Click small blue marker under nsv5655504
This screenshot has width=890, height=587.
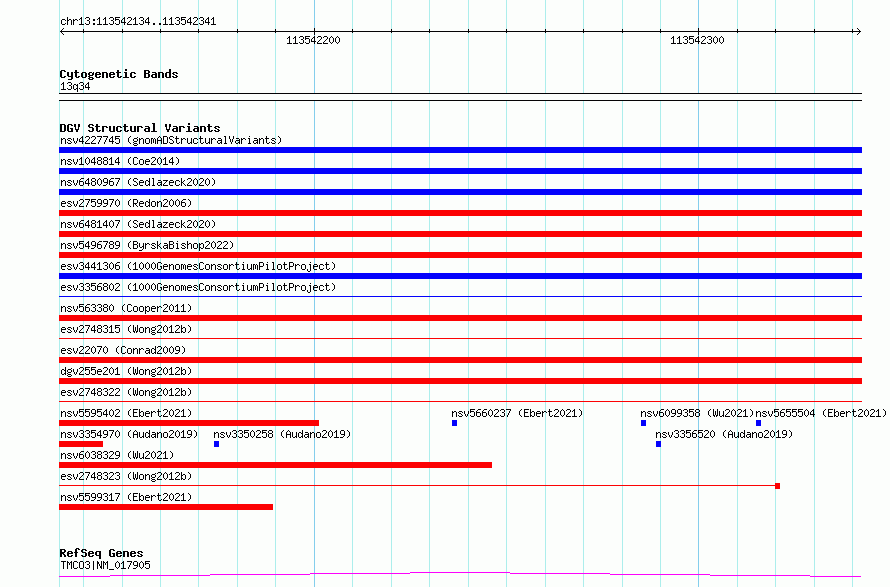(758, 423)
